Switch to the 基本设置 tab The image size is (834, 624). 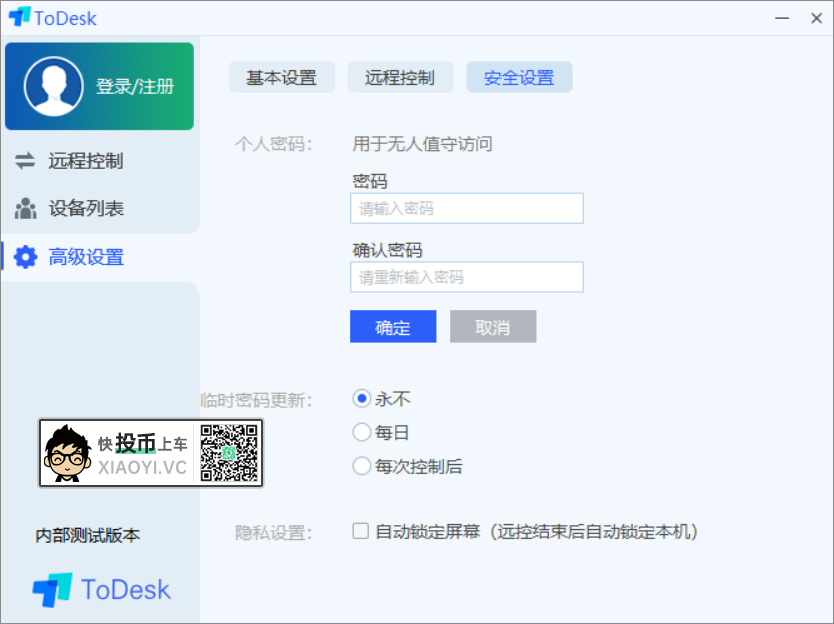pyautogui.click(x=281, y=76)
